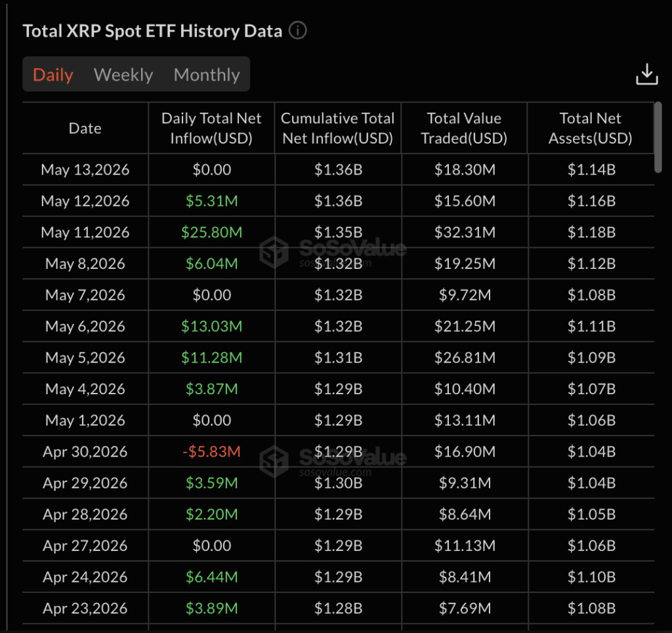Select the Apr 30,2026 date cell
Image resolution: width=672 pixels, height=633 pixels.
(85, 451)
